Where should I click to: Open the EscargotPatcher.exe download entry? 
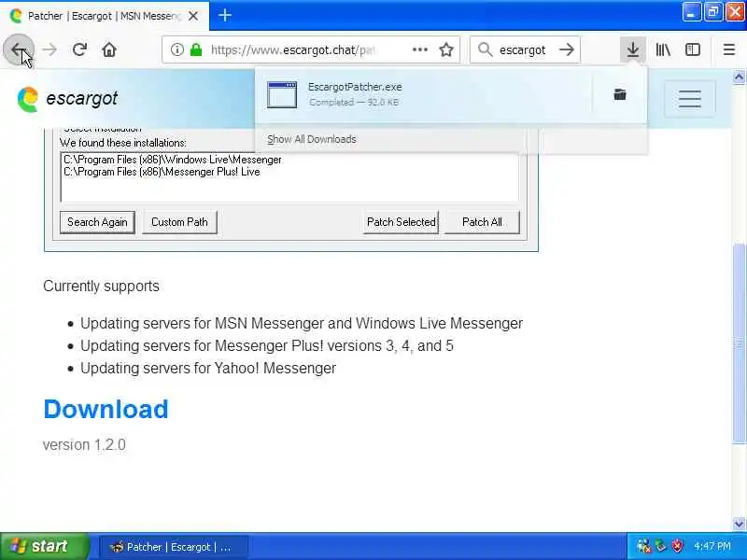423,94
